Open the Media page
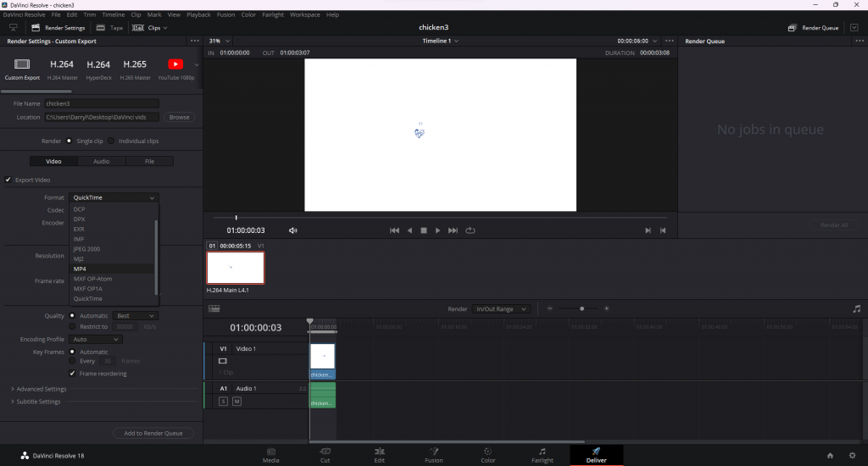Viewport: 868px width, 466px height. pos(270,455)
